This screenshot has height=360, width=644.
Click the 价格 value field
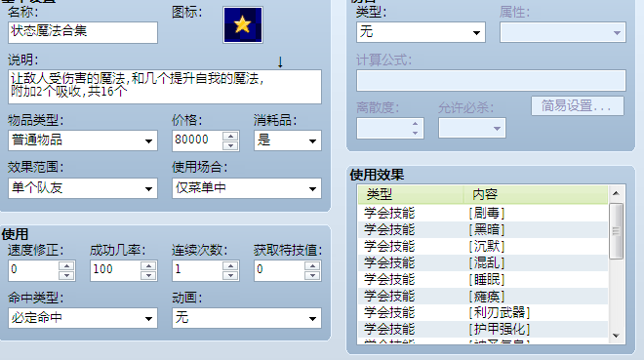pyautogui.click(x=197, y=140)
